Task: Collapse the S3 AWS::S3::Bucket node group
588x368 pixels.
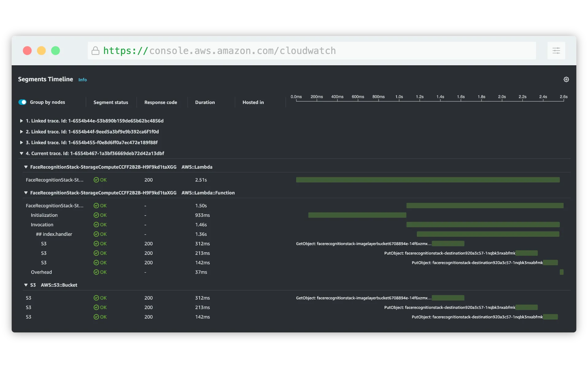Action: coord(26,285)
